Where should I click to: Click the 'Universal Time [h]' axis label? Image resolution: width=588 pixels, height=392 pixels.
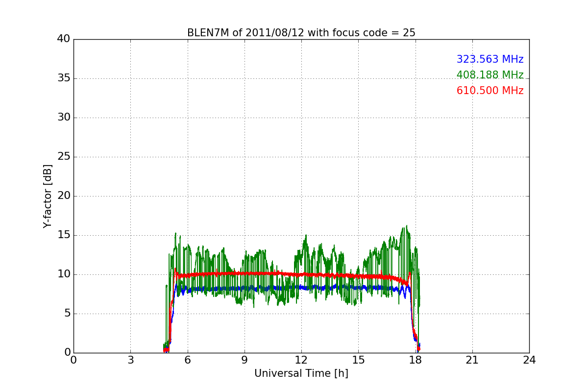point(301,373)
